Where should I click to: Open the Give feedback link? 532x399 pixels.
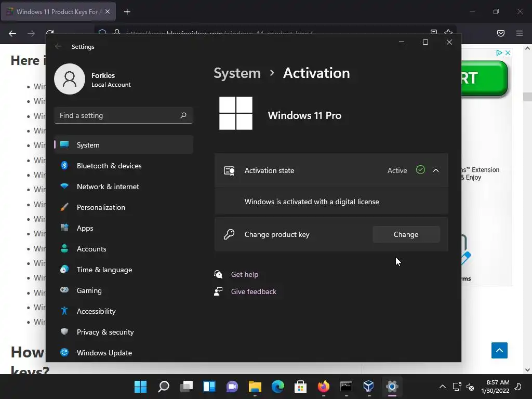[254, 291]
